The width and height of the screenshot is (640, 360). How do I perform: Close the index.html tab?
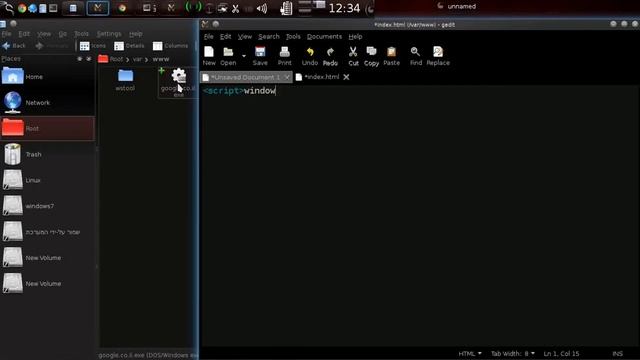click(346, 77)
